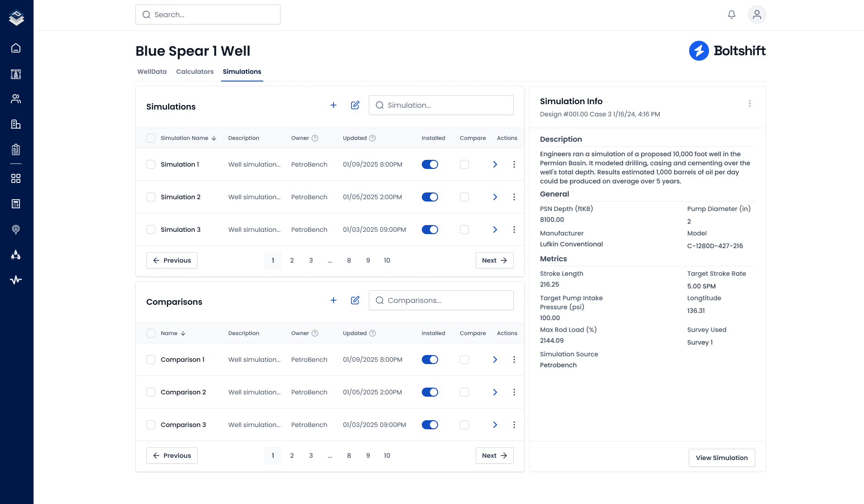The width and height of the screenshot is (864, 504).
Task: Click the notifications bell icon
Action: tap(731, 14)
